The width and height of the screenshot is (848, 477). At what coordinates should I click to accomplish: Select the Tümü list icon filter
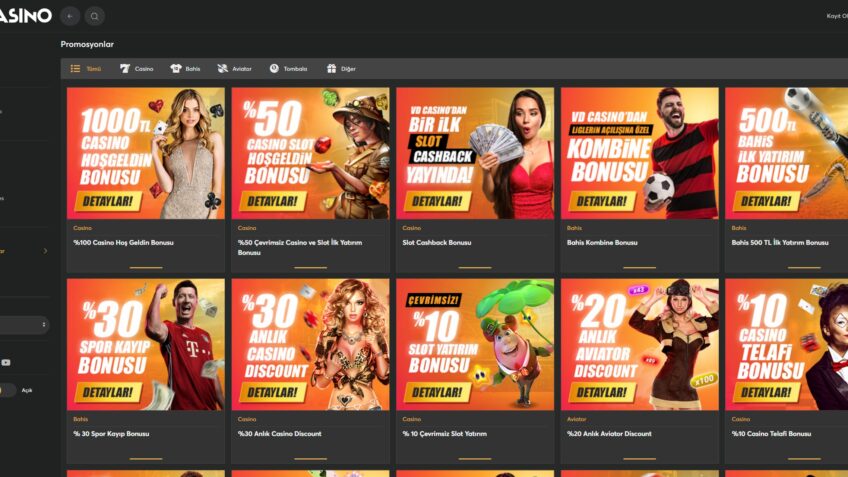click(75, 69)
